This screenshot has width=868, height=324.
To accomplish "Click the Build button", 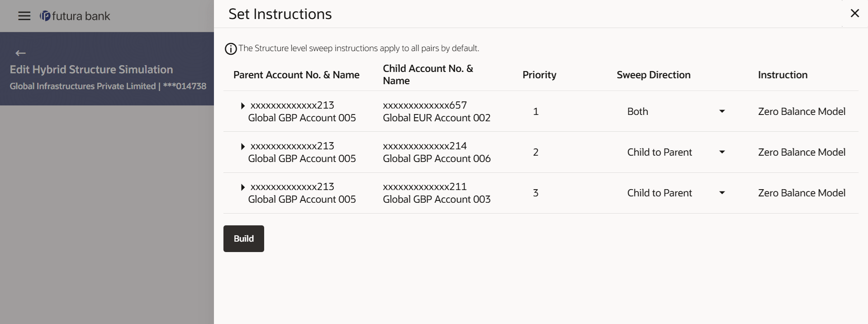I will (x=243, y=238).
